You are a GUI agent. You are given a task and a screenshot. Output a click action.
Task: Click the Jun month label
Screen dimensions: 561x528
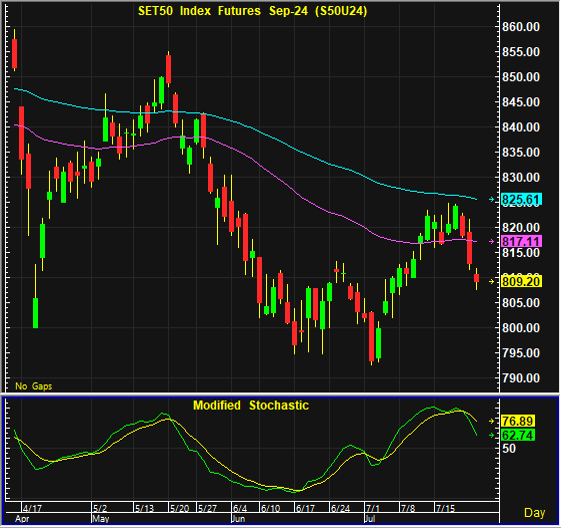pos(238,519)
